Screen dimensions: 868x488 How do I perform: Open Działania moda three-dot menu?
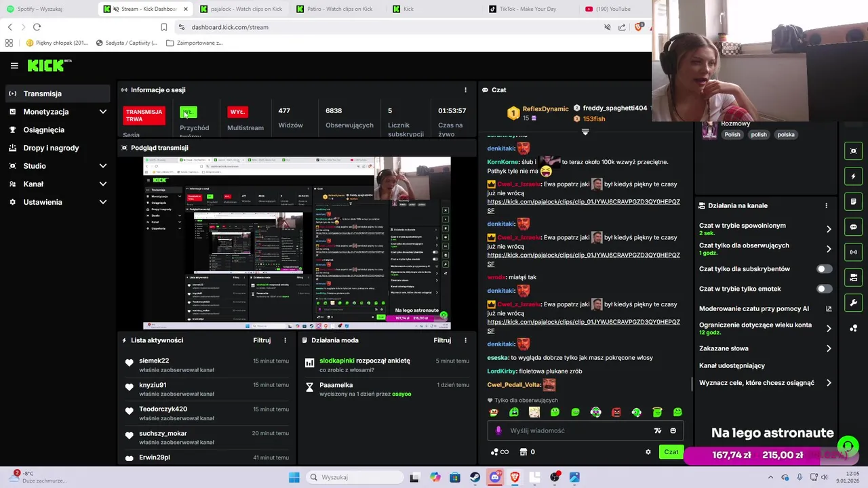(x=465, y=340)
